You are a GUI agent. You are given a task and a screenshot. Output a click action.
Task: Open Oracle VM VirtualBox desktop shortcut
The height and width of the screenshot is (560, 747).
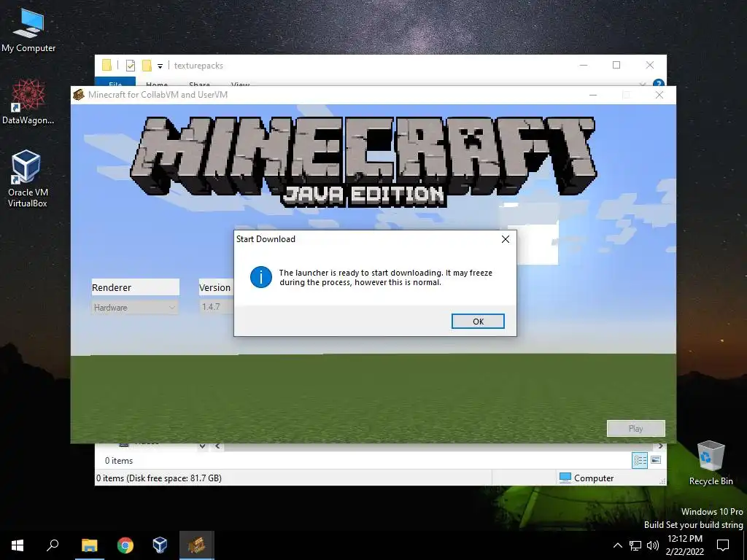click(28, 179)
